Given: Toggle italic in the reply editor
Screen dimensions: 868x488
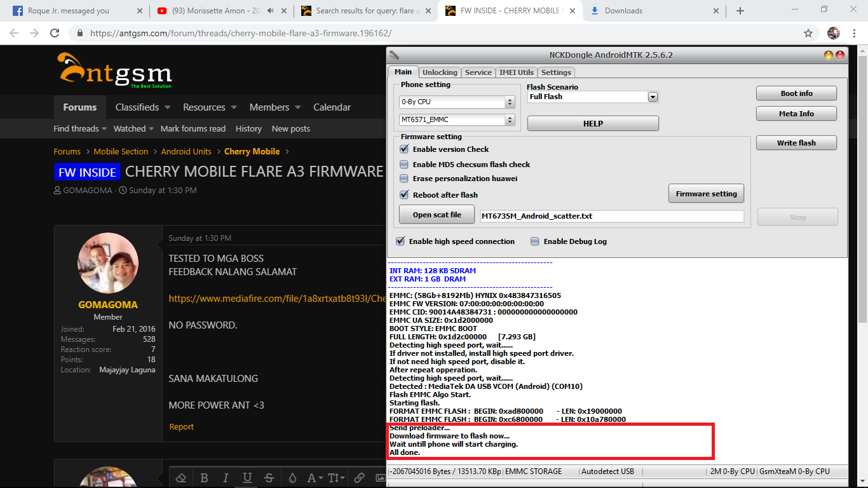Looking at the screenshot, I should coord(226,478).
